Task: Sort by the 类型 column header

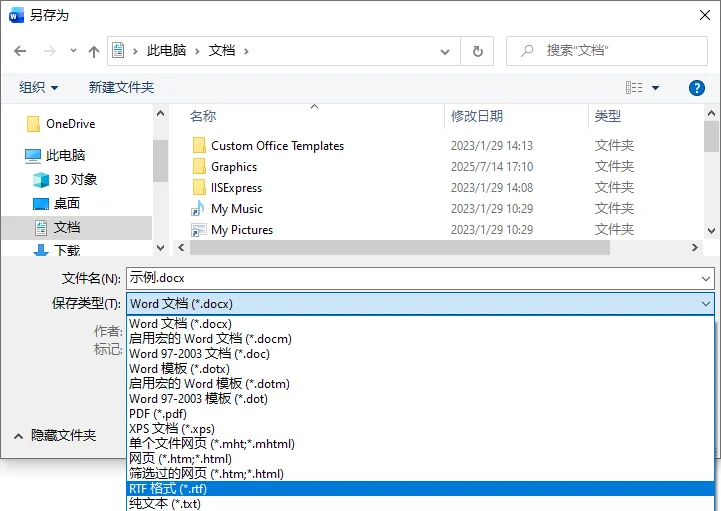Action: pos(607,116)
